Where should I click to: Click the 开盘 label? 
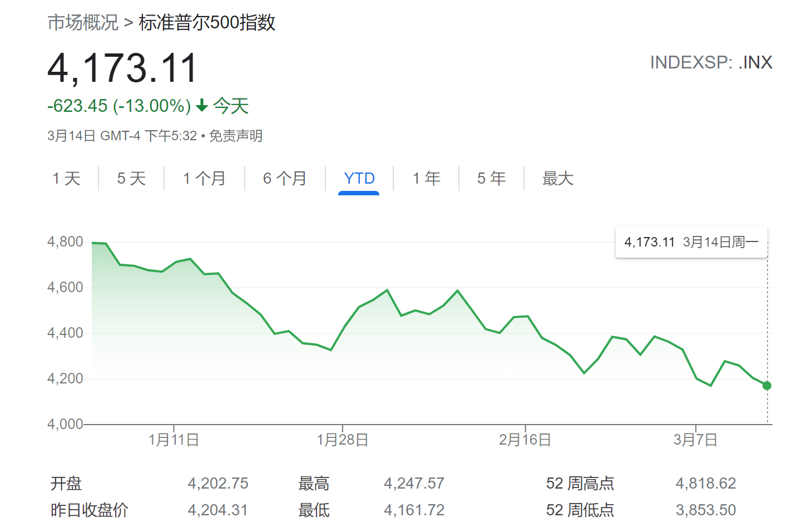coord(66,484)
